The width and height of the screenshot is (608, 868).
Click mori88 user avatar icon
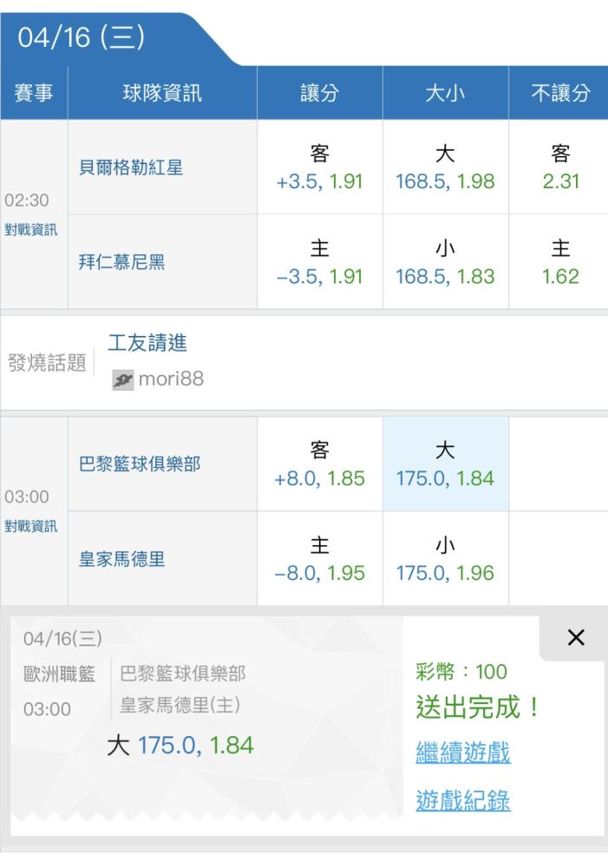(x=123, y=380)
